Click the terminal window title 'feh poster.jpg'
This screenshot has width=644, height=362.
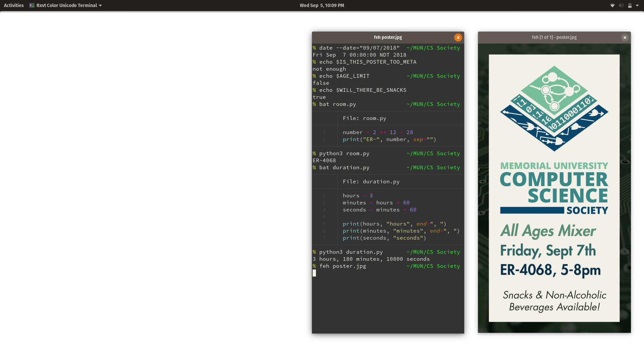(x=388, y=37)
